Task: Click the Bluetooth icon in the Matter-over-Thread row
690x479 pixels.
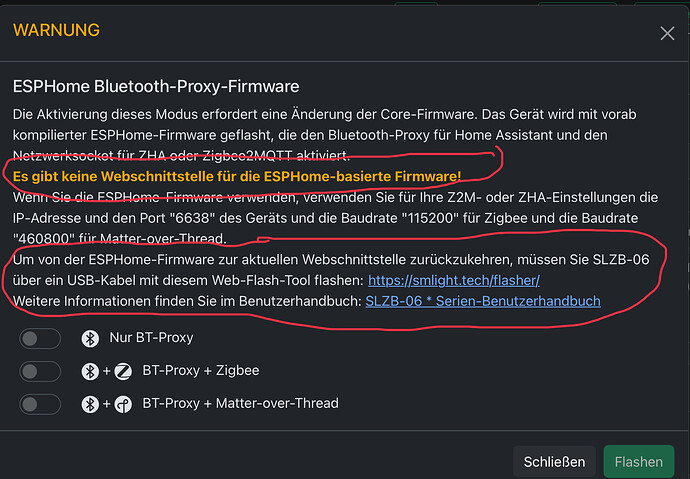Action: (x=89, y=404)
